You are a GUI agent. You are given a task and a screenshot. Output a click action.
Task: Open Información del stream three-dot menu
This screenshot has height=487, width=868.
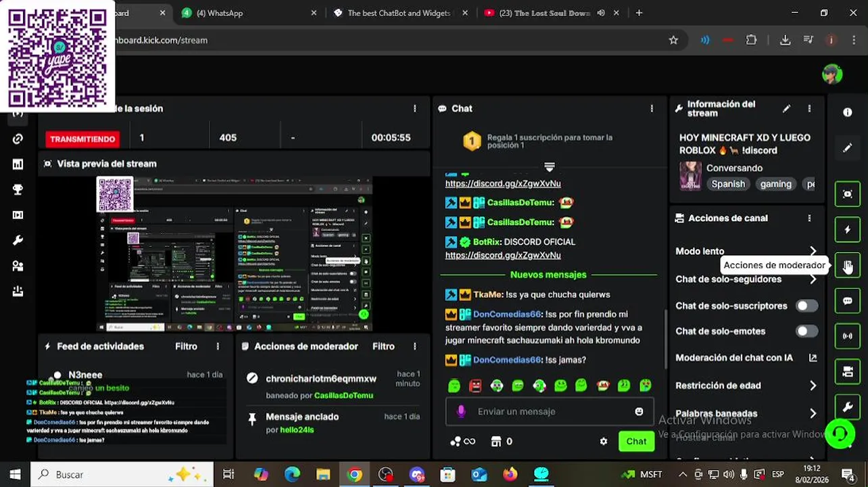[809, 108]
